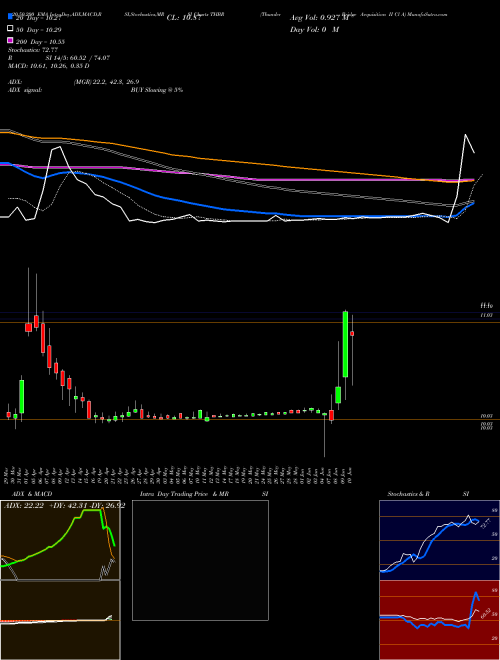Click the white 50 Day legend swatch
This screenshot has width=500, height=660.
click(x=10, y=29)
